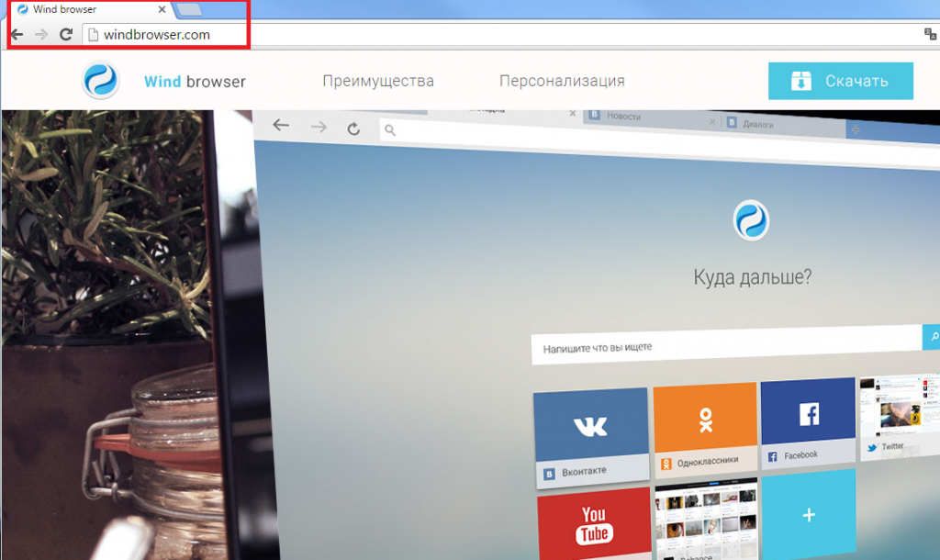Click the extension icon right of address bar
This screenshot has width=940, height=560.
929,35
